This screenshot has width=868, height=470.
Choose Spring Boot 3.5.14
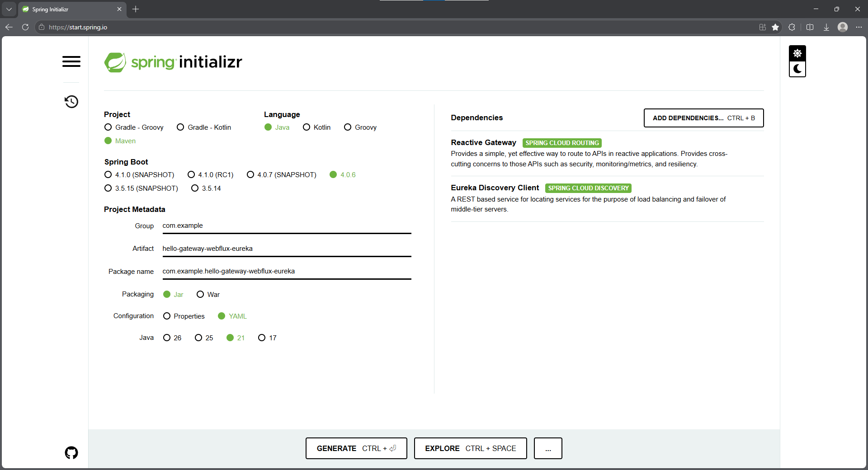tap(206, 188)
